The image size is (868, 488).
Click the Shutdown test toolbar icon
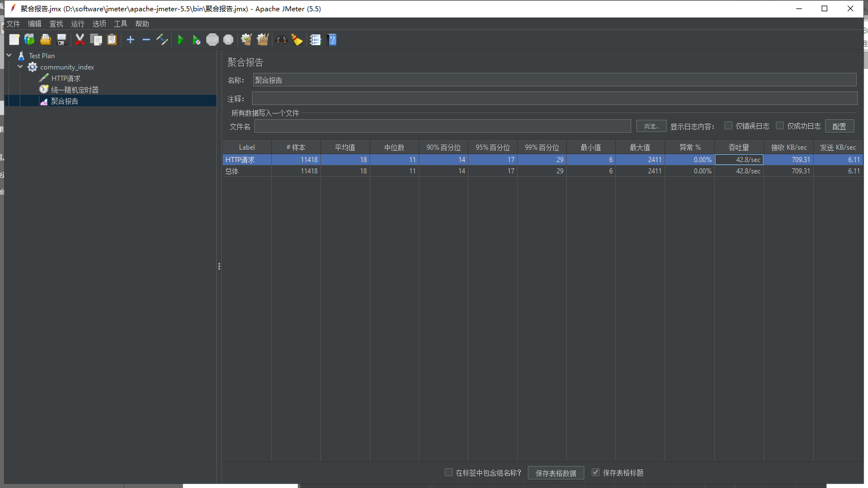coord(228,40)
